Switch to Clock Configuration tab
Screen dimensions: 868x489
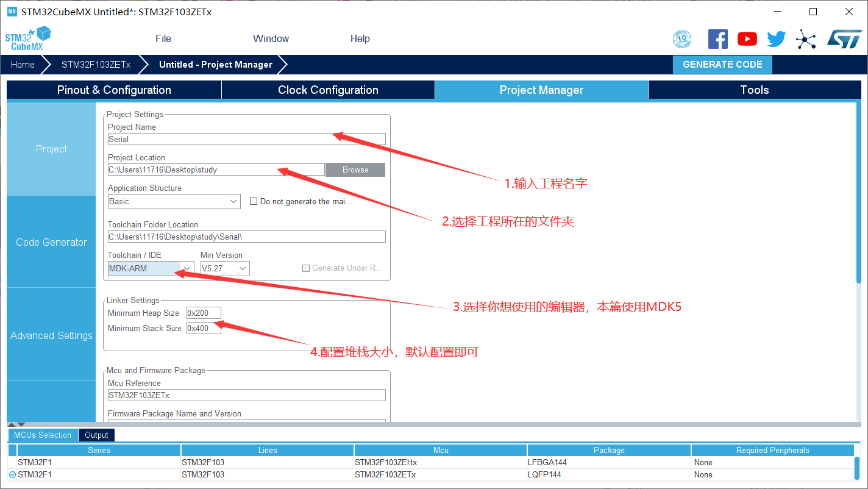328,90
